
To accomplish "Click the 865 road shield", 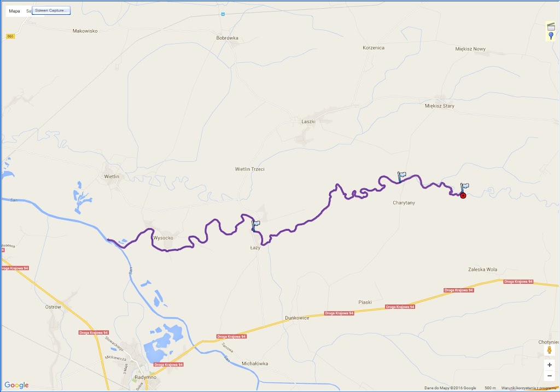I will [10, 37].
